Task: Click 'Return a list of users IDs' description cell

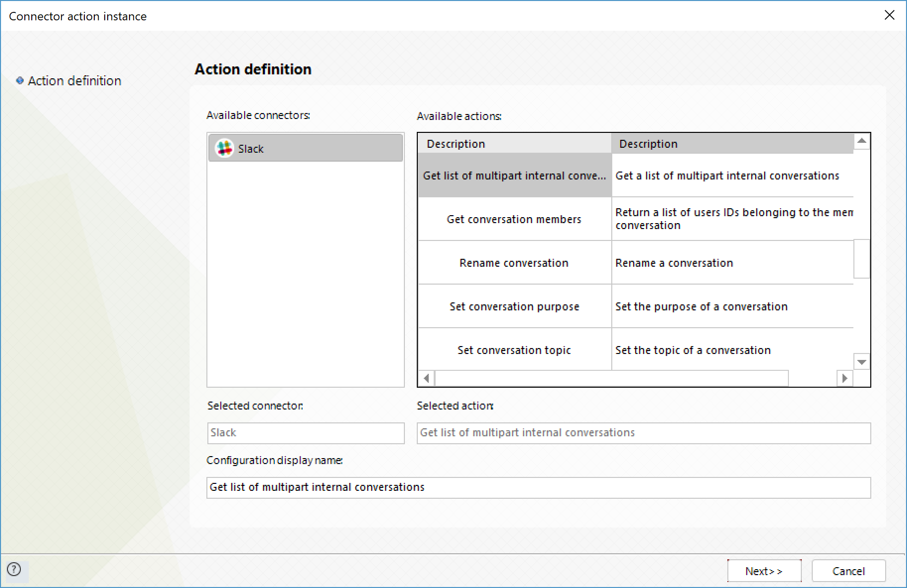Action: coord(732,219)
